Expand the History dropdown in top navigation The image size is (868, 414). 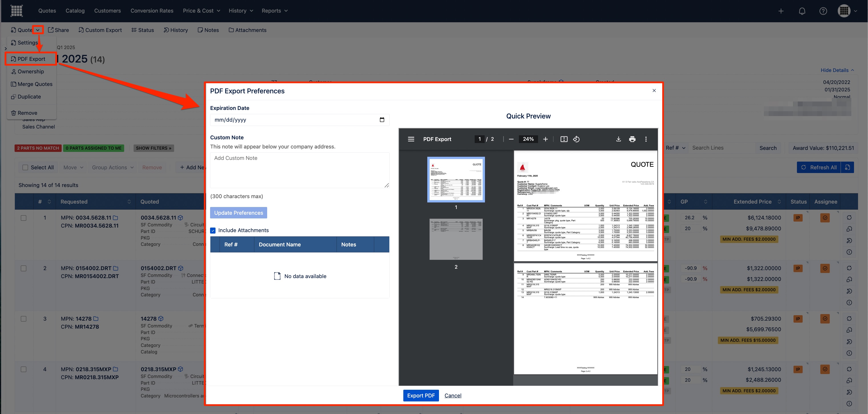tap(241, 11)
